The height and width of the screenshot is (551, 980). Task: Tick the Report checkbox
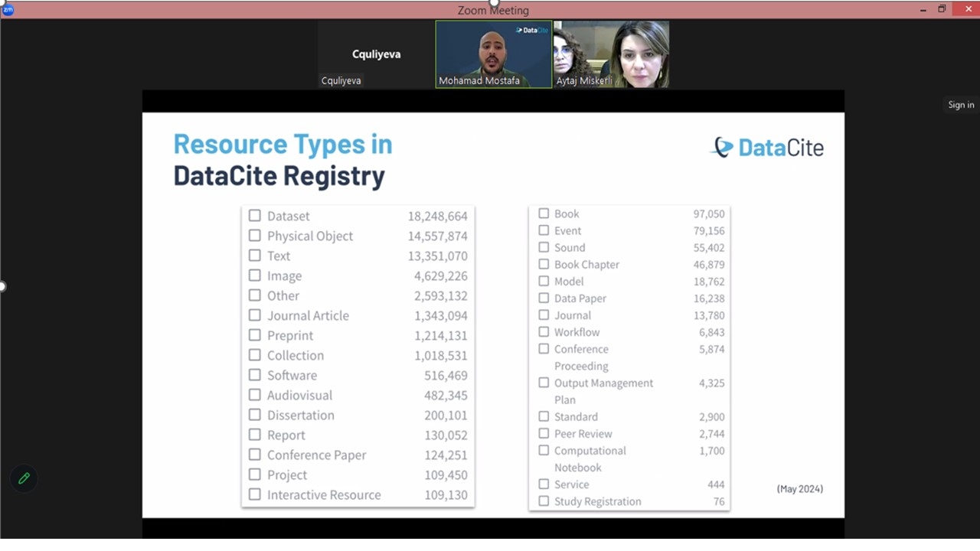254,435
